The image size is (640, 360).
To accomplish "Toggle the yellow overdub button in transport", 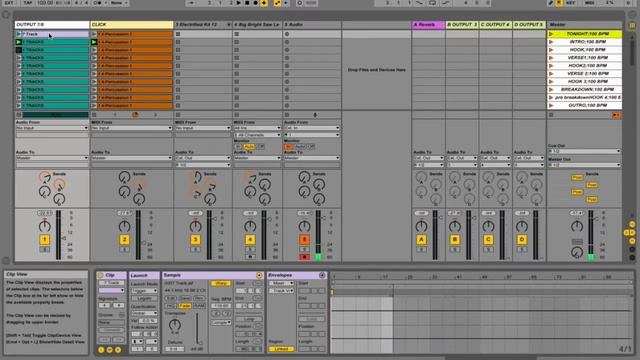I will [x=264, y=3].
